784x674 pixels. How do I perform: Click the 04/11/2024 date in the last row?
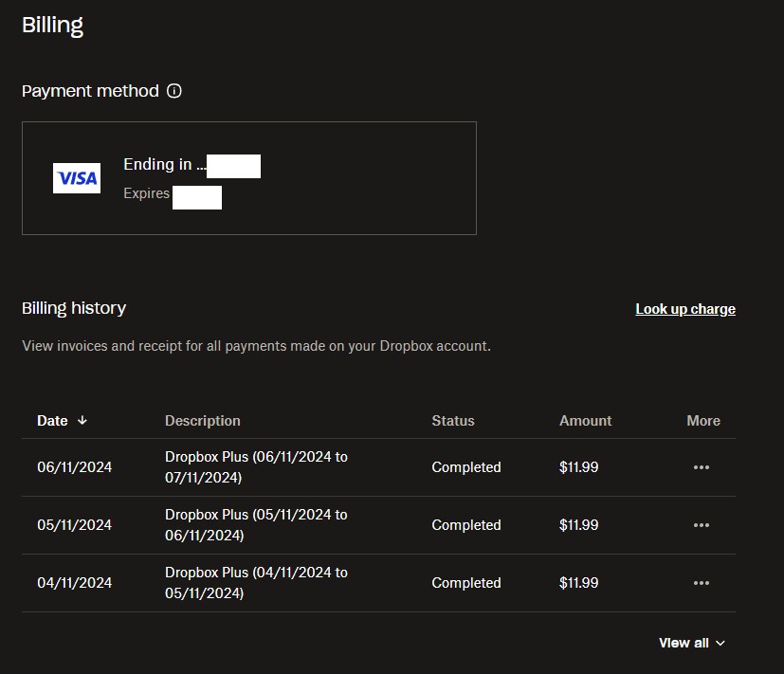point(75,583)
